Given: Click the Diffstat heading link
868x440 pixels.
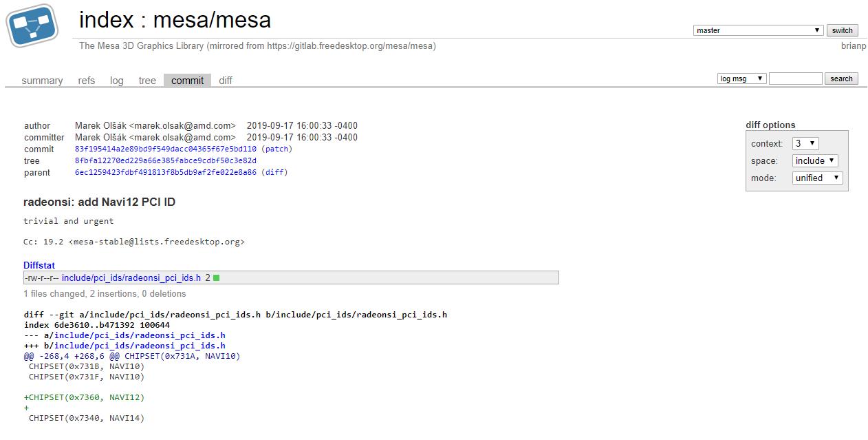Looking at the screenshot, I should point(39,265).
